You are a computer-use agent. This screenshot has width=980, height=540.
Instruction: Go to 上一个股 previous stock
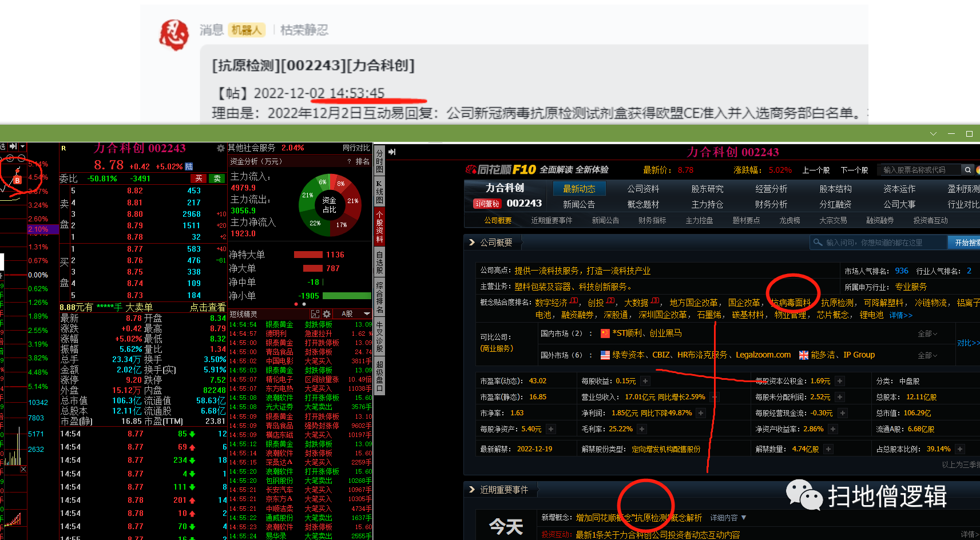816,170
